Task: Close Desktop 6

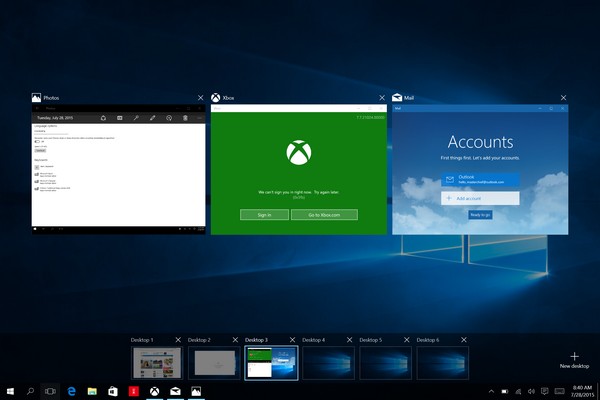Action: [x=464, y=340]
